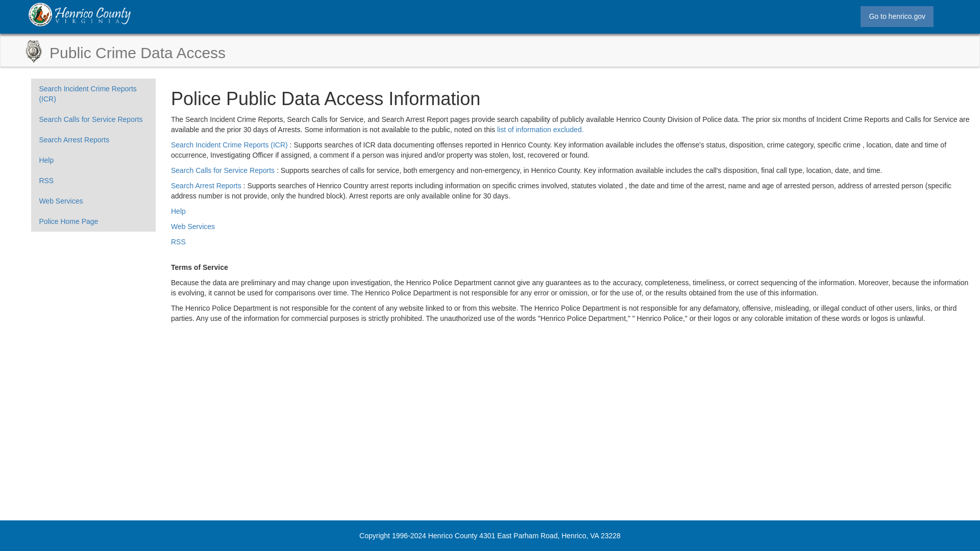The width and height of the screenshot is (980, 551).
Task: Click the Help link in main content
Action: (x=178, y=211)
